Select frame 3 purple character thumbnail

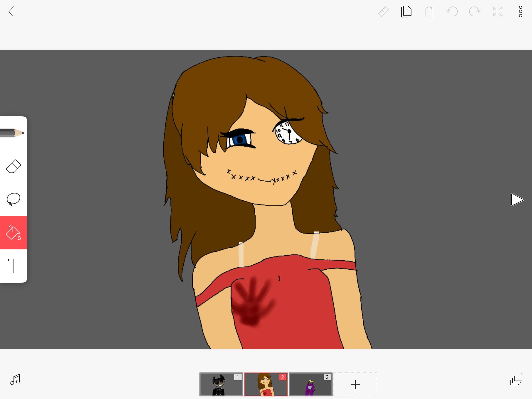[310, 384]
